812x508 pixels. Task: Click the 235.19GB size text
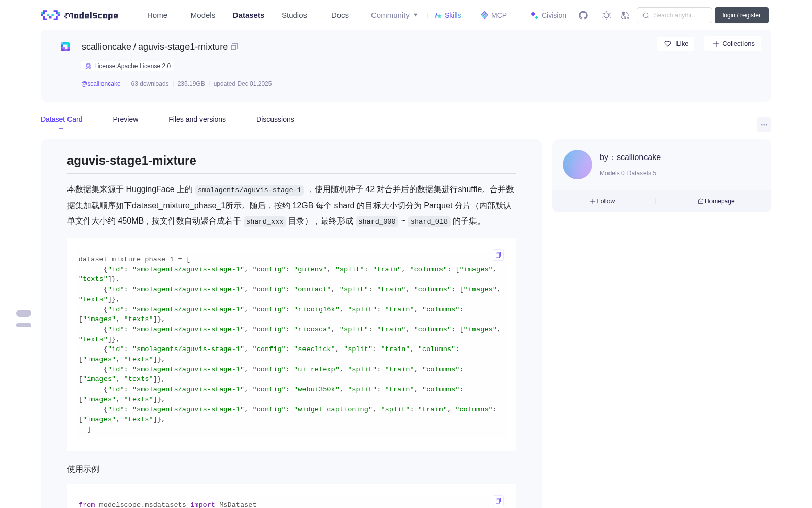[x=191, y=84]
